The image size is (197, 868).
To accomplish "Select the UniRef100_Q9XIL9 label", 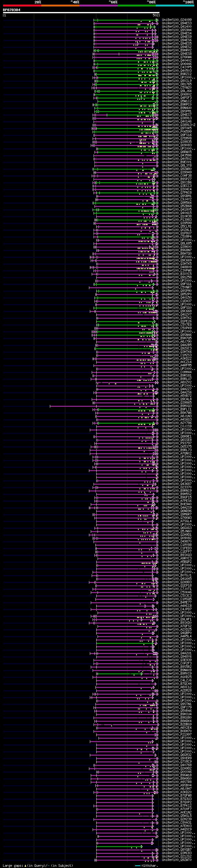I will 177,81.
